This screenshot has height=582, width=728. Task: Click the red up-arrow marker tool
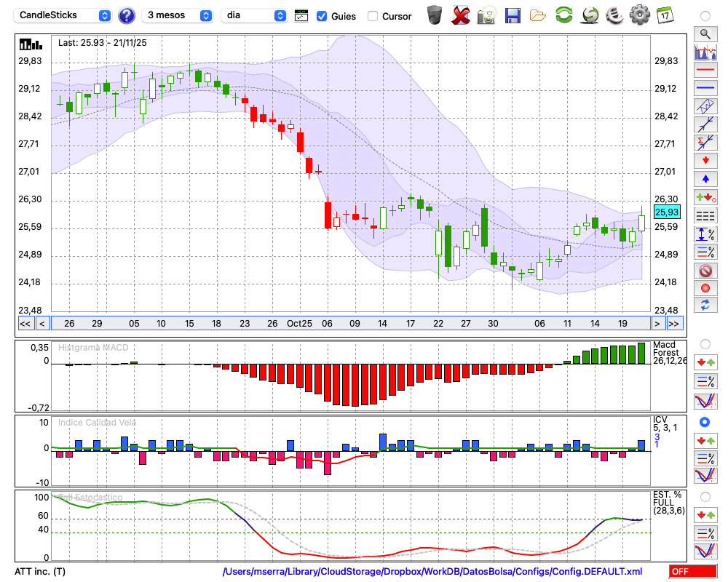coord(705,161)
